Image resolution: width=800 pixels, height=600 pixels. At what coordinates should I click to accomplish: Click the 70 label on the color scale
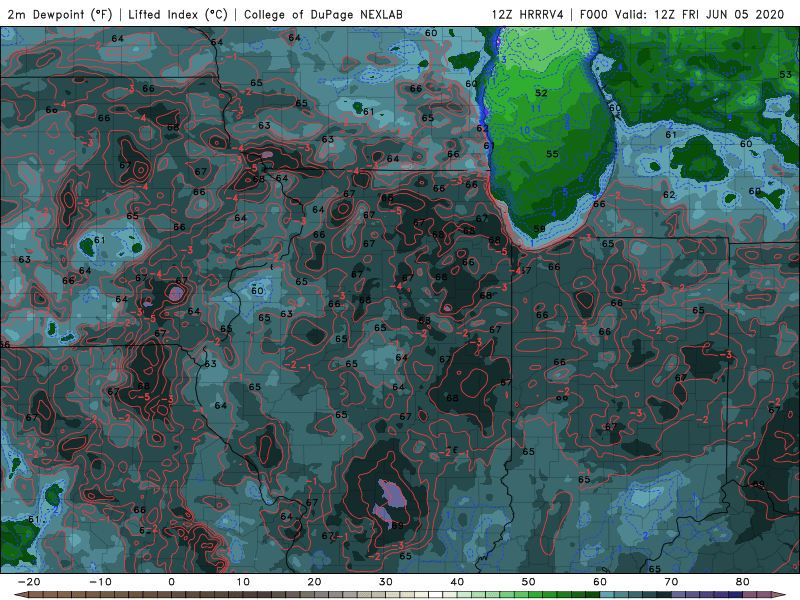click(x=671, y=582)
